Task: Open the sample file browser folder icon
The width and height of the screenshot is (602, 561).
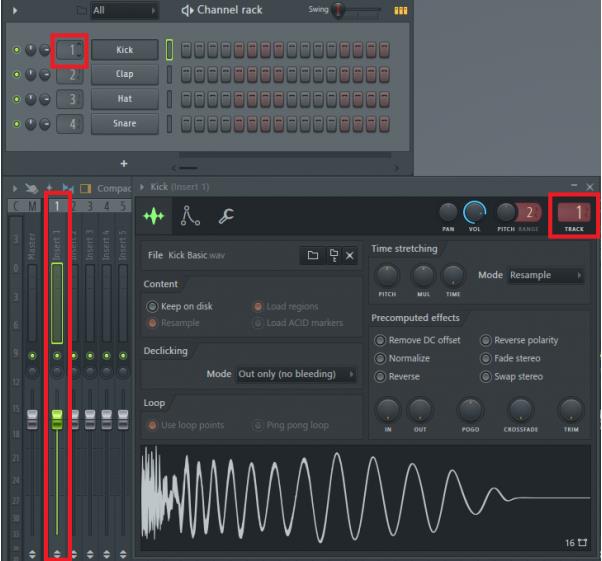Action: pyautogui.click(x=313, y=255)
